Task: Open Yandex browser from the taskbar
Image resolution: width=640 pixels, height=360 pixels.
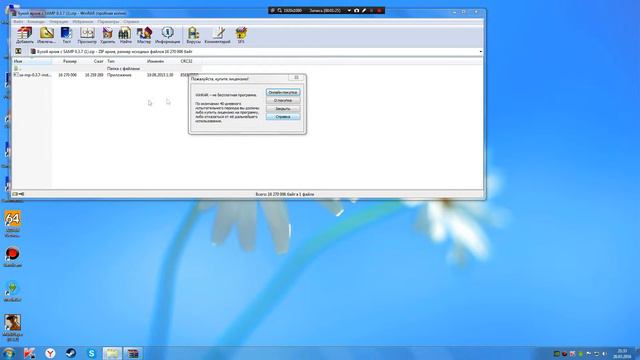Action: click(x=50, y=353)
